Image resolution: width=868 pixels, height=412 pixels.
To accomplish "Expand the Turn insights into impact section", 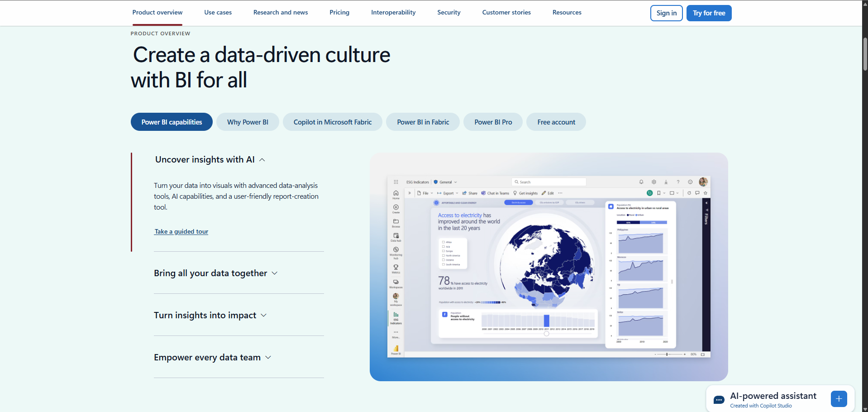I will pyautogui.click(x=210, y=315).
